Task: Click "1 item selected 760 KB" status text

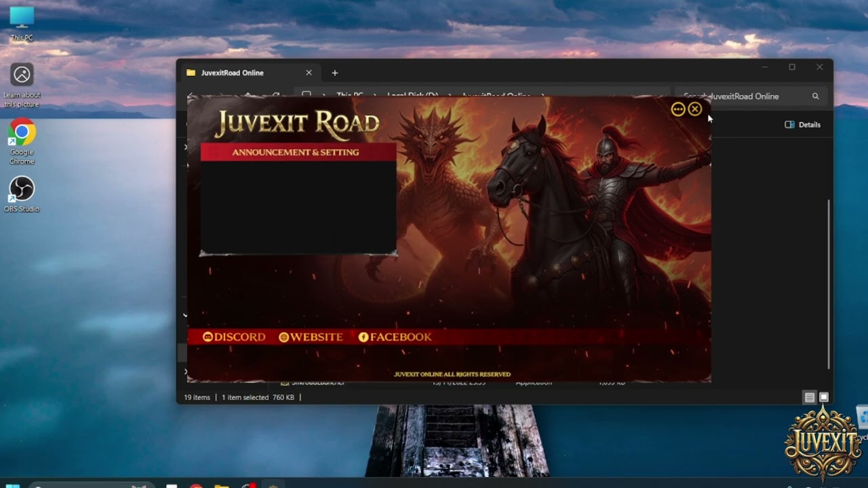Action: coord(258,397)
